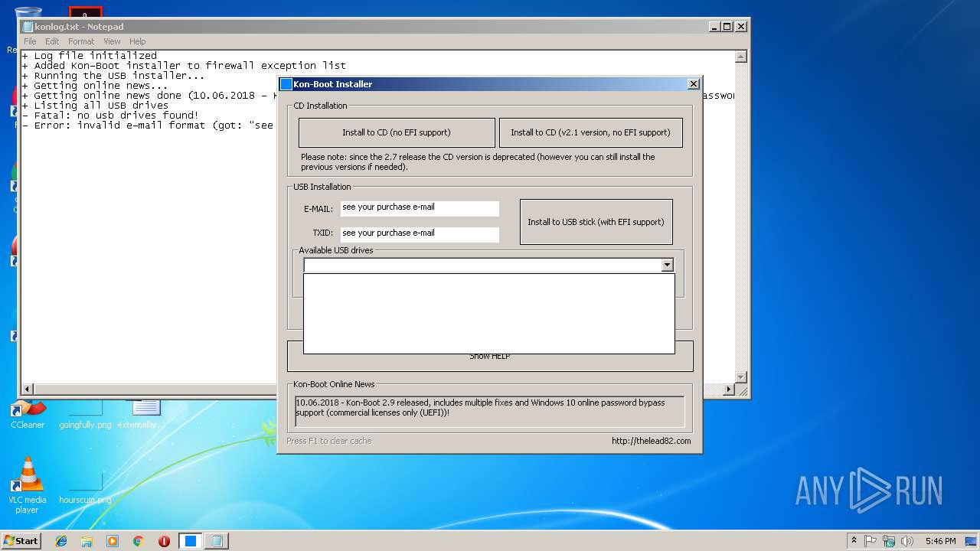This screenshot has width=980, height=551.
Task: Show hidden system tray icons
Action: (x=854, y=541)
